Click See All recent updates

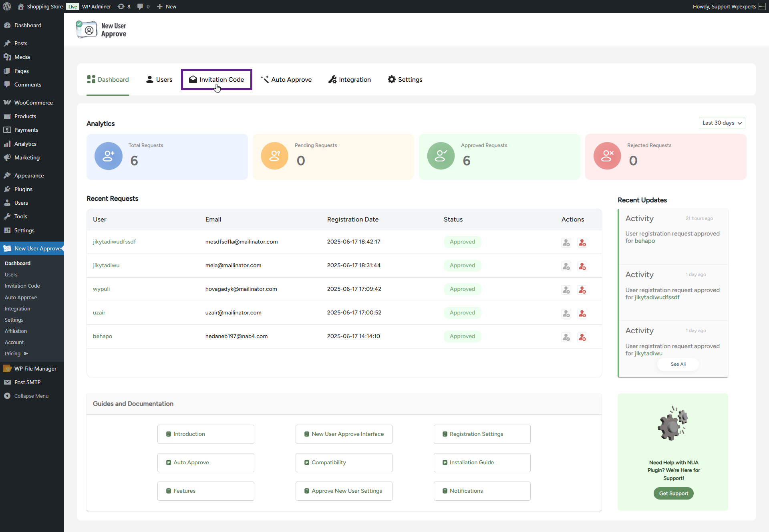(x=678, y=364)
